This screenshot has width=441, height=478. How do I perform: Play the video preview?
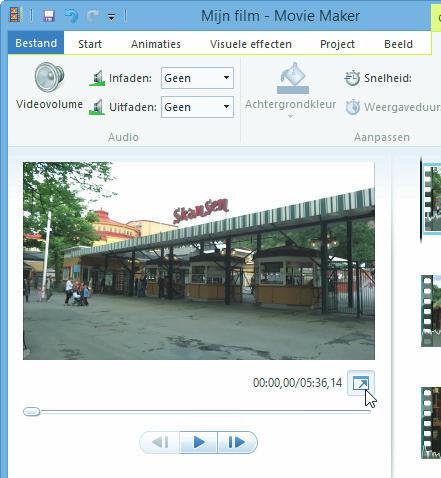click(199, 442)
